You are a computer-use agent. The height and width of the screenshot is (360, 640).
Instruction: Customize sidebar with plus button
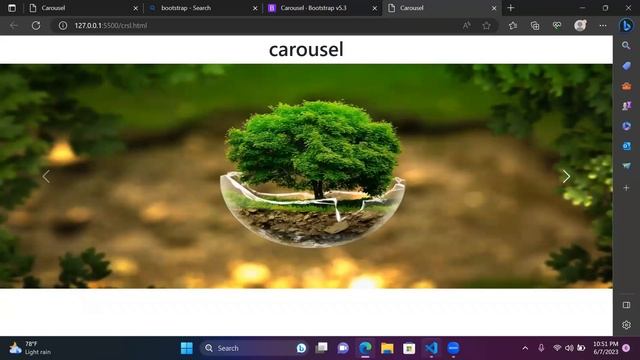pos(626,188)
